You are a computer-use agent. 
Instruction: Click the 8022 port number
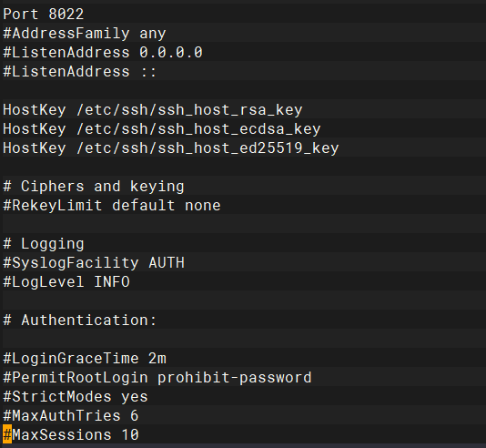pos(66,14)
